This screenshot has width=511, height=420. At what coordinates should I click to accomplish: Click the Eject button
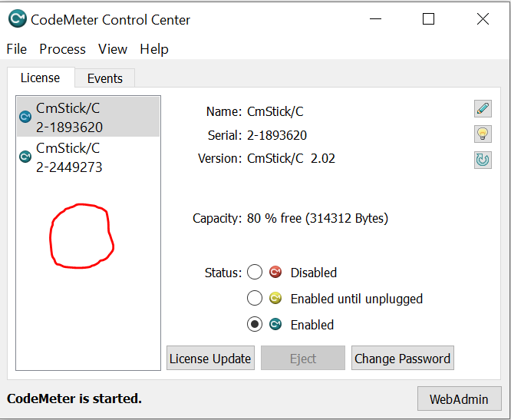(303, 358)
